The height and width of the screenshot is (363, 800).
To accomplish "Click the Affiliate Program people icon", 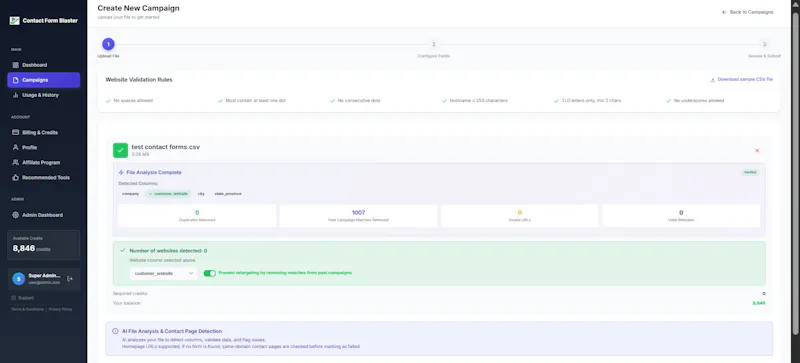I will [15, 162].
